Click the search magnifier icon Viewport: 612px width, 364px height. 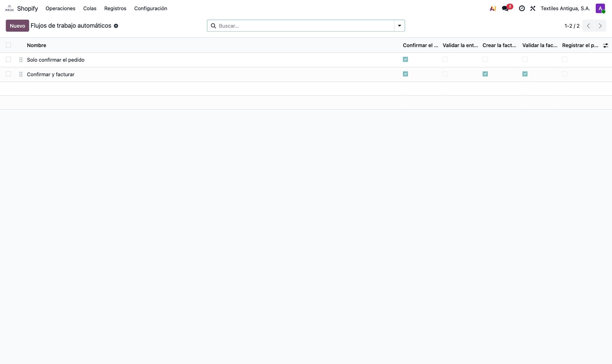pyautogui.click(x=213, y=26)
